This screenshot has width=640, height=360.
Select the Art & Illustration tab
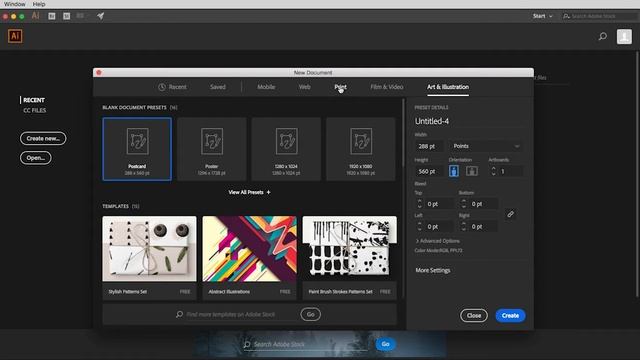coord(448,87)
